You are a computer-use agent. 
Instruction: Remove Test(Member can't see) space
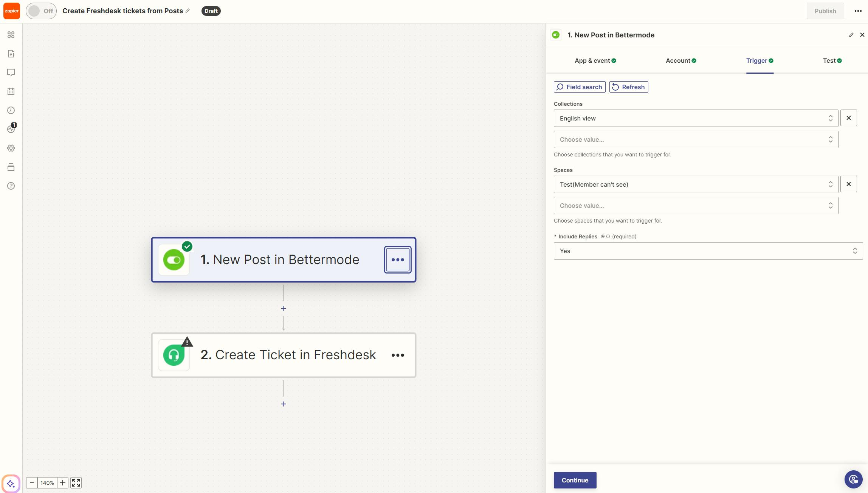(848, 184)
